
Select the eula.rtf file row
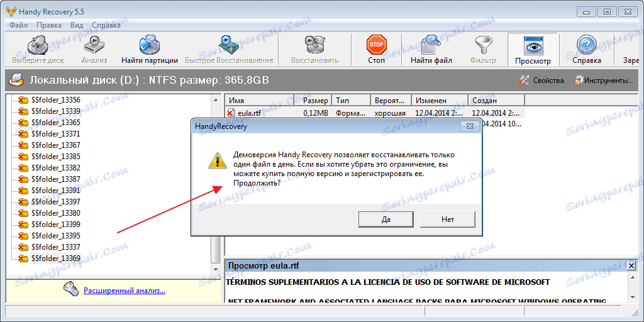pos(375,113)
